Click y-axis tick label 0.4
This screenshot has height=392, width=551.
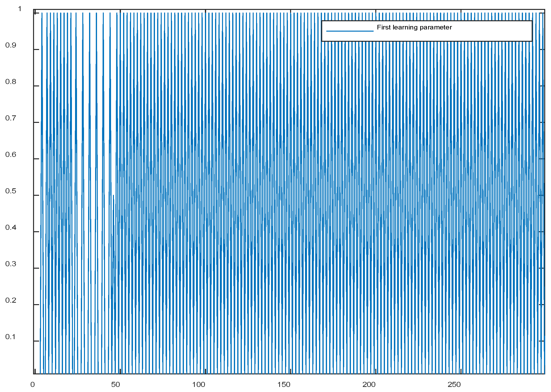coord(11,227)
